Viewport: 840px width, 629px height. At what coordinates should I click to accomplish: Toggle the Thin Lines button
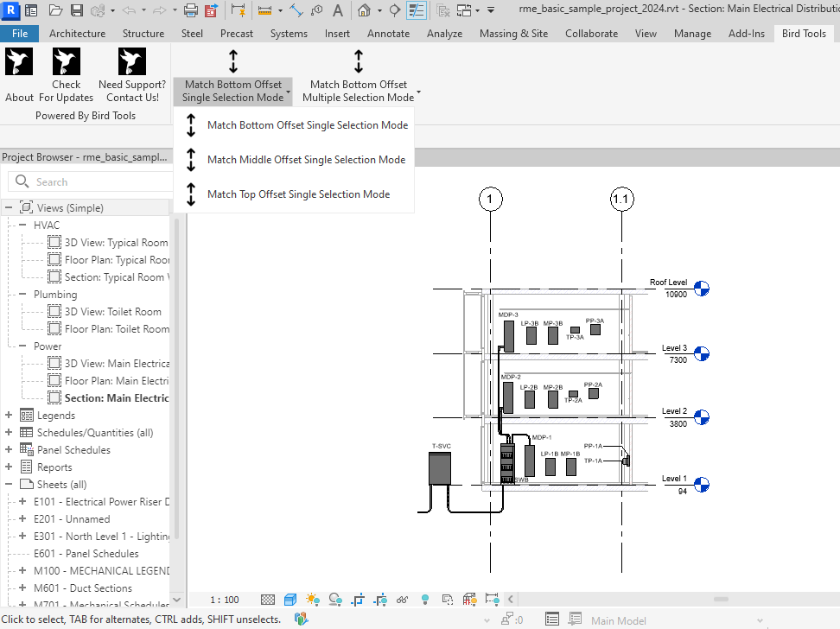coord(417,10)
